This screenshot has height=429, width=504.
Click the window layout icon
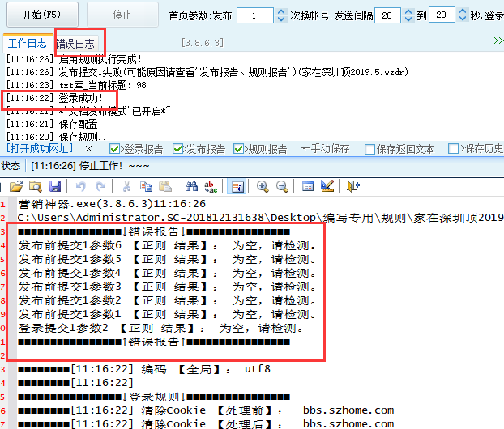308,186
